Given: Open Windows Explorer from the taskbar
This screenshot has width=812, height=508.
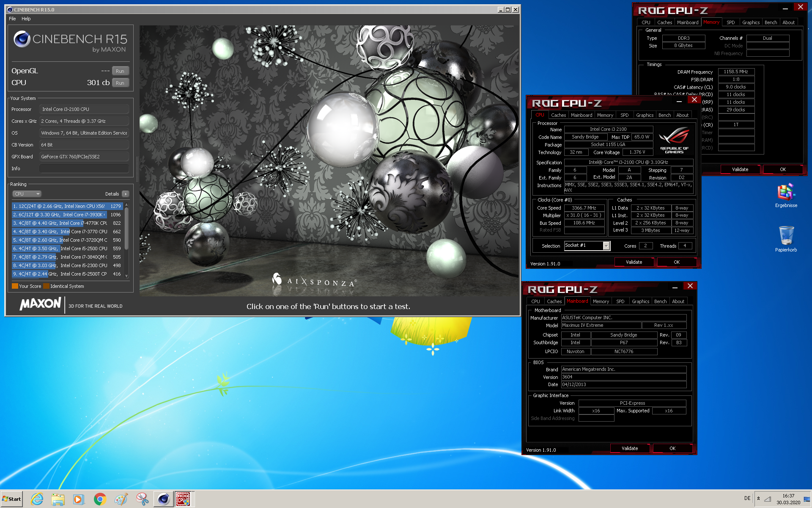Looking at the screenshot, I should point(58,499).
